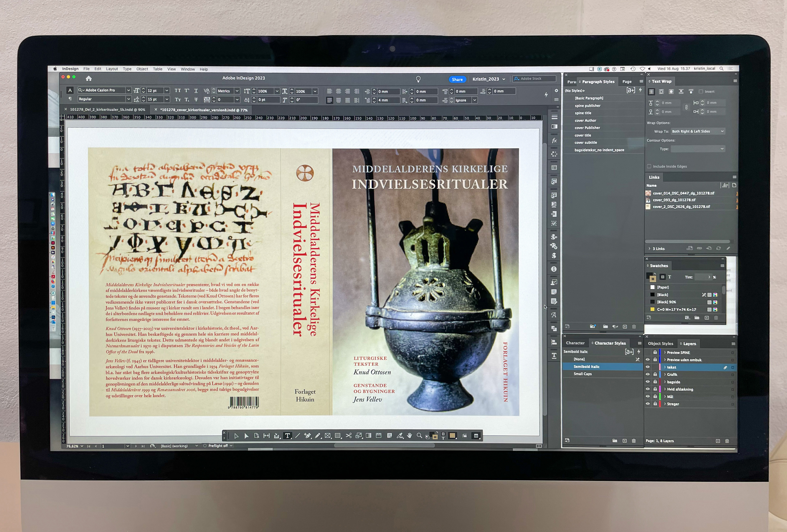Unlock the Mål layer
This screenshot has height=532, width=787.
tap(655, 397)
